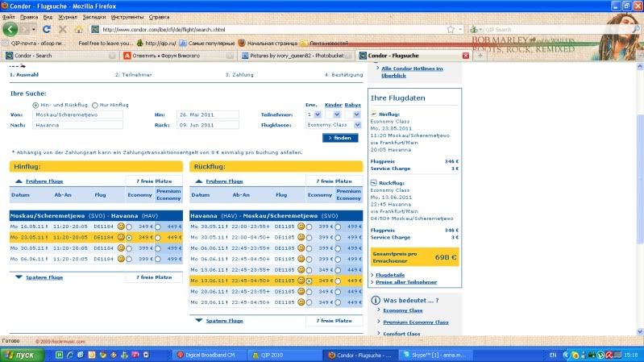Click the URL address bar
The image size is (644, 362).
[x=271, y=30]
